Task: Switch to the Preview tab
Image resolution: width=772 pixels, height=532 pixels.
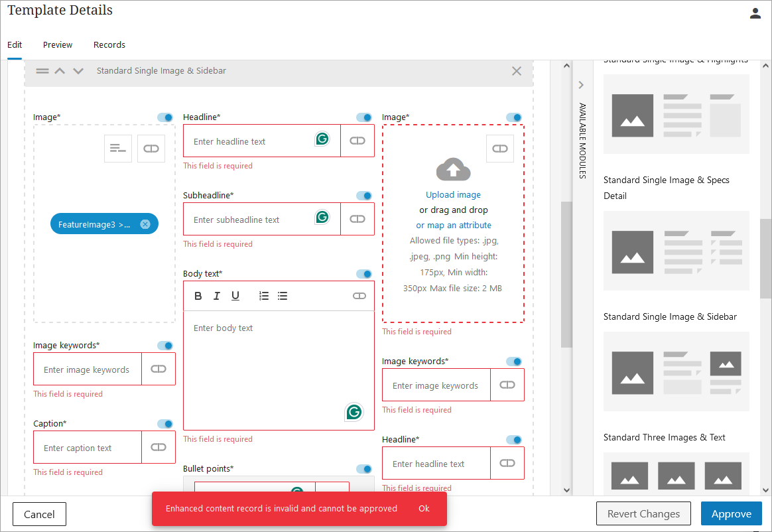Action: pos(58,45)
